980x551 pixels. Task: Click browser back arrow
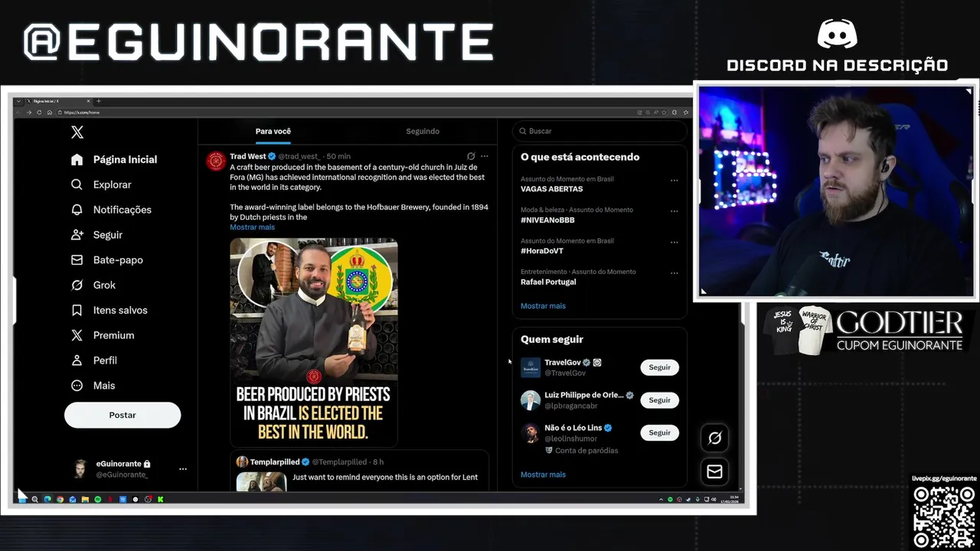(x=19, y=112)
